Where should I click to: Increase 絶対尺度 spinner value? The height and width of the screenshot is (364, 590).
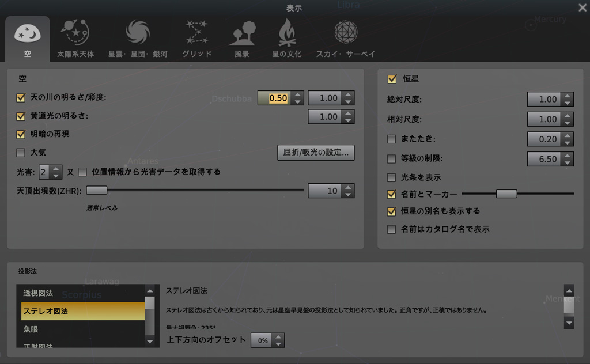(568, 96)
